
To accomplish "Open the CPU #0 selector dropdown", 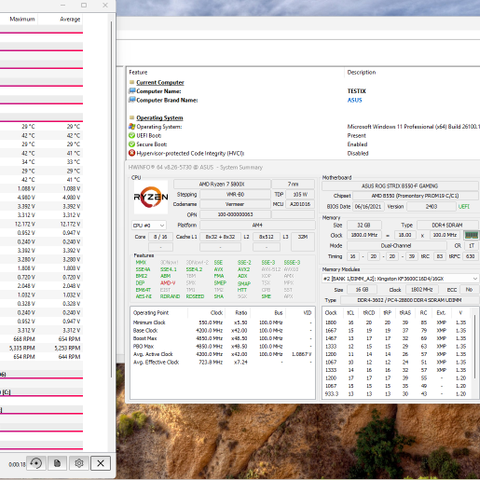I will click(149, 226).
